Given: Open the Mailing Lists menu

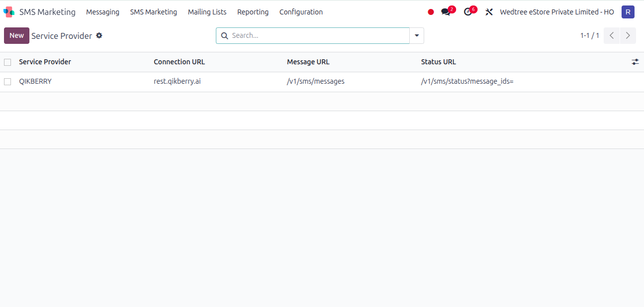Looking at the screenshot, I should [207, 11].
